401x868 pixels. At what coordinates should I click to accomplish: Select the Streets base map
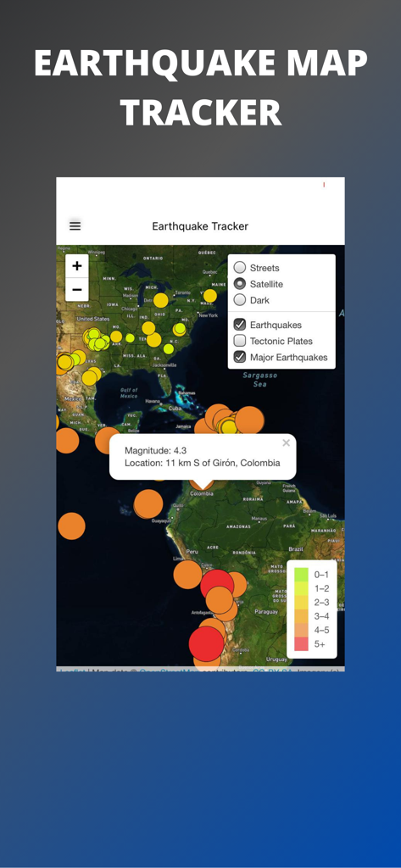pos(239,267)
